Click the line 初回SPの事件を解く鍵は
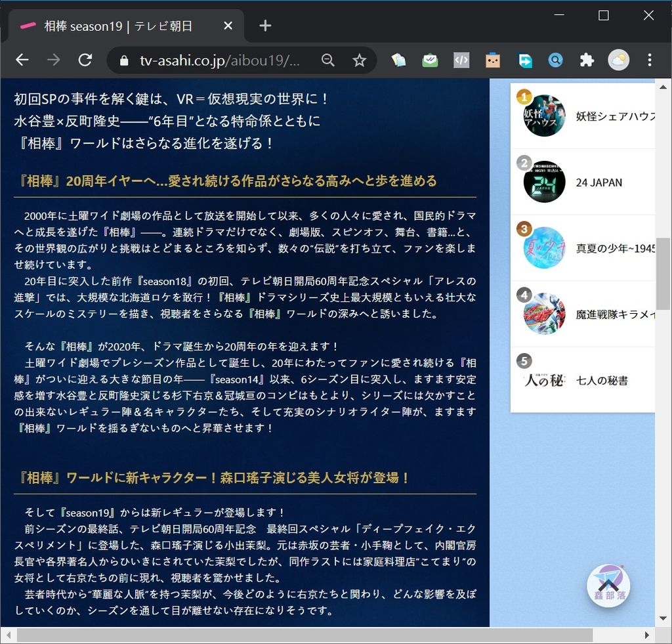This screenshot has width=672, height=644. pyautogui.click(x=171, y=99)
